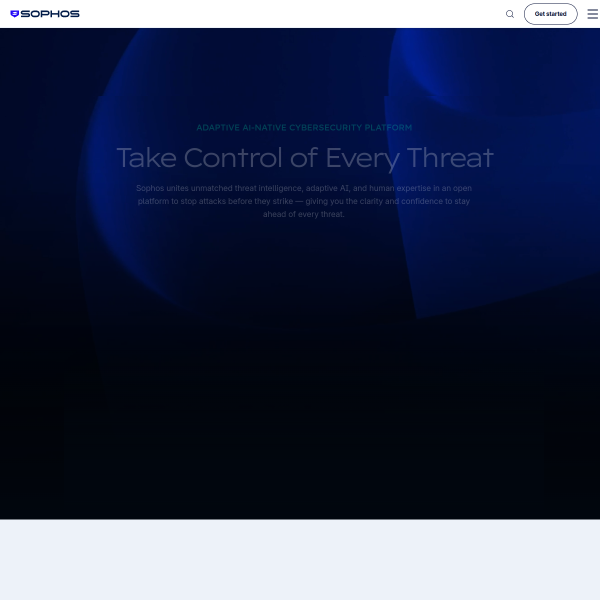The image size is (600, 600).
Task: Open the Sophos logo home link
Action: (45, 14)
